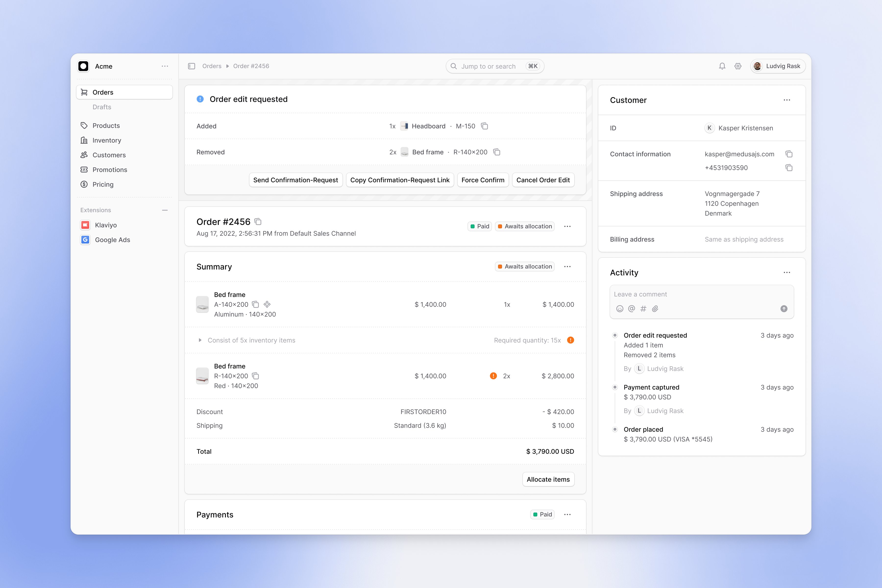The width and height of the screenshot is (882, 588).
Task: Open the Activity card actions menu
Action: [x=787, y=273]
